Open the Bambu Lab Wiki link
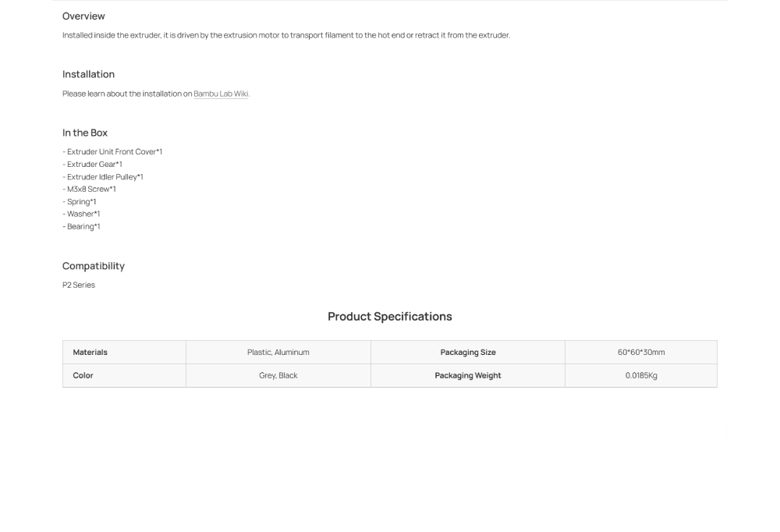 (x=221, y=94)
